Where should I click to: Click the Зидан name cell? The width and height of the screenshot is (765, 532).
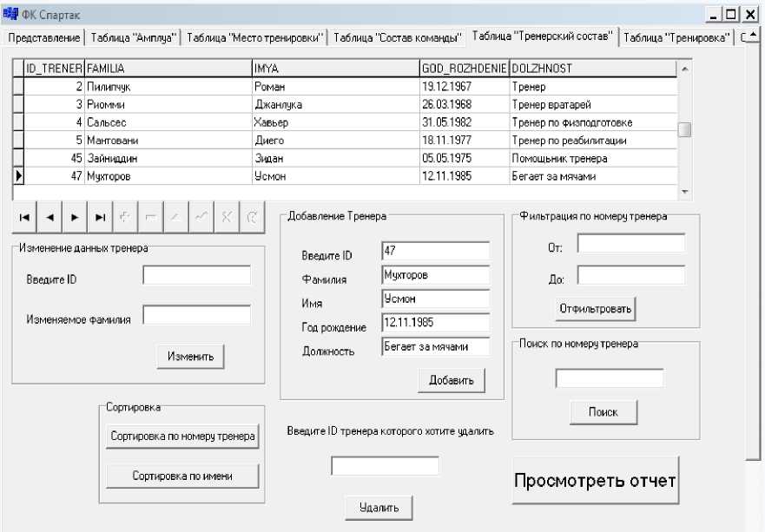coord(336,158)
